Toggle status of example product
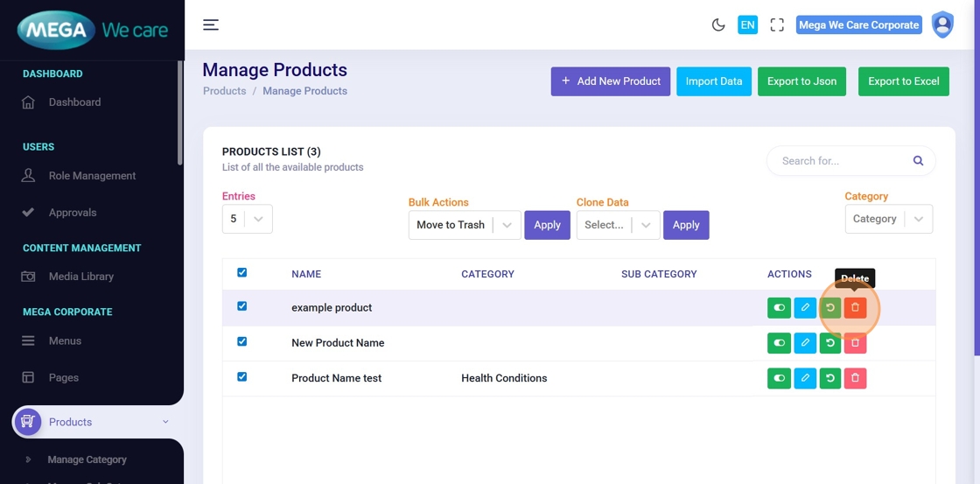The height and width of the screenshot is (484, 980). coord(779,308)
